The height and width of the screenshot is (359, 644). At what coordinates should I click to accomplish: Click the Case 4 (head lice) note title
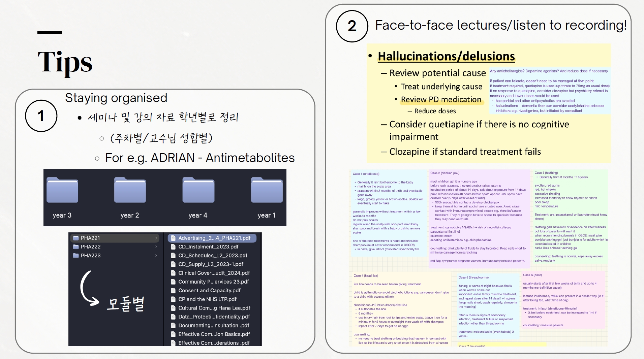point(366,275)
